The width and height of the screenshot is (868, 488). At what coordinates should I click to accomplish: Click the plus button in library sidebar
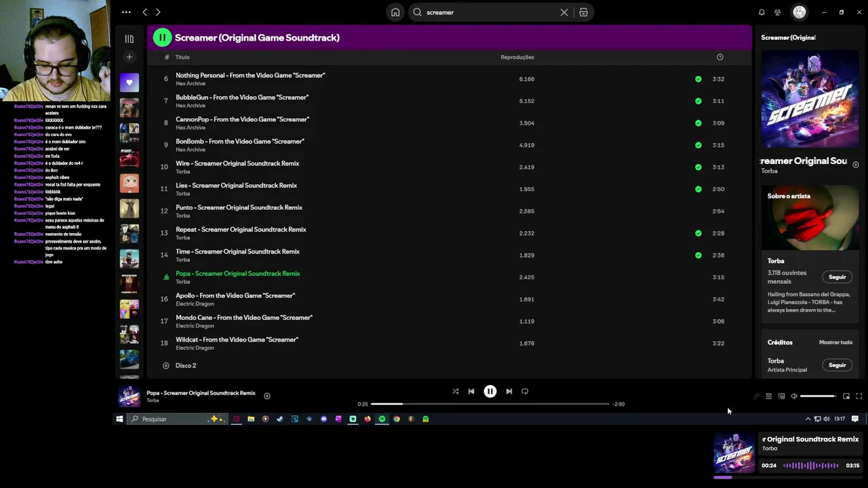point(130,57)
